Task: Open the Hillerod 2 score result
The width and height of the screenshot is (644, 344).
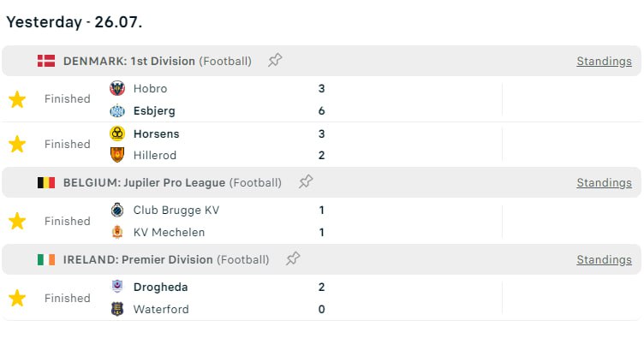Action: pyautogui.click(x=321, y=155)
